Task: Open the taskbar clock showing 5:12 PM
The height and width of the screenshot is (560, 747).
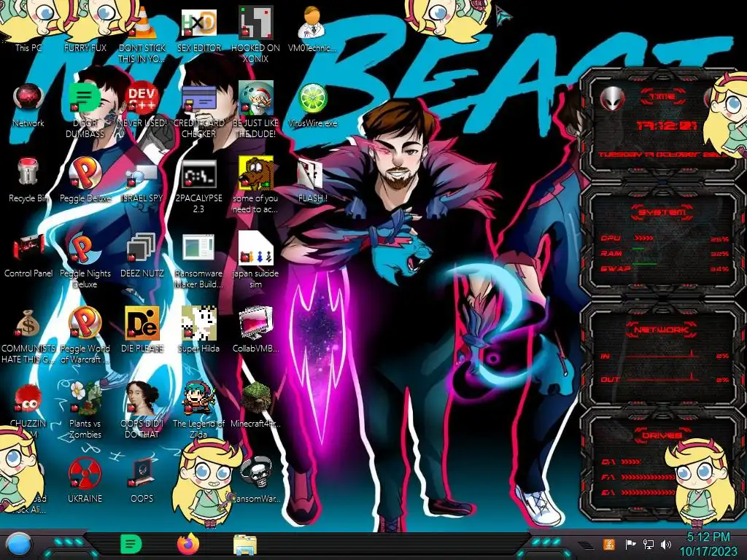Action: coord(708,544)
